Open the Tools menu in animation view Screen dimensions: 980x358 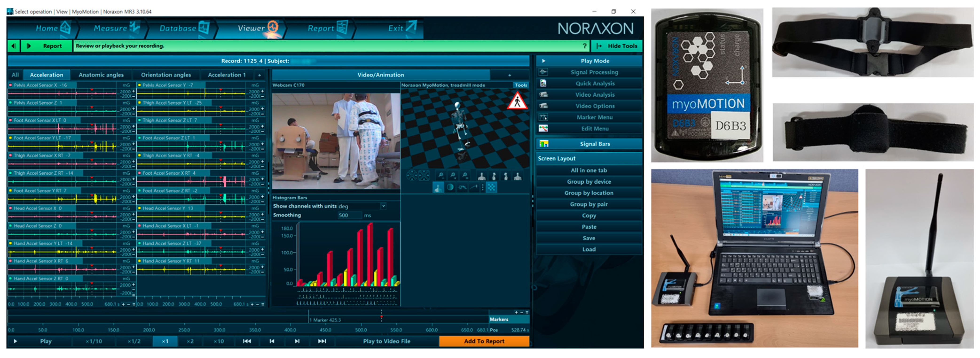coord(521,85)
